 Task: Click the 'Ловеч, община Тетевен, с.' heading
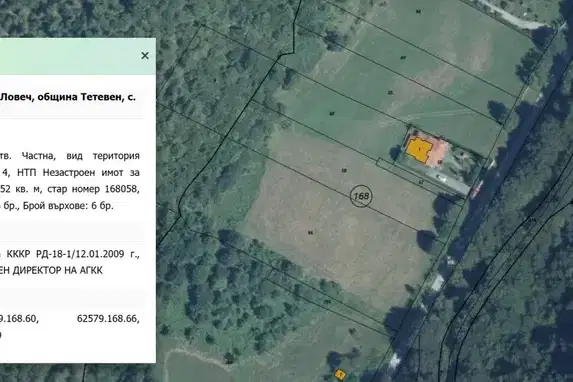click(x=68, y=97)
